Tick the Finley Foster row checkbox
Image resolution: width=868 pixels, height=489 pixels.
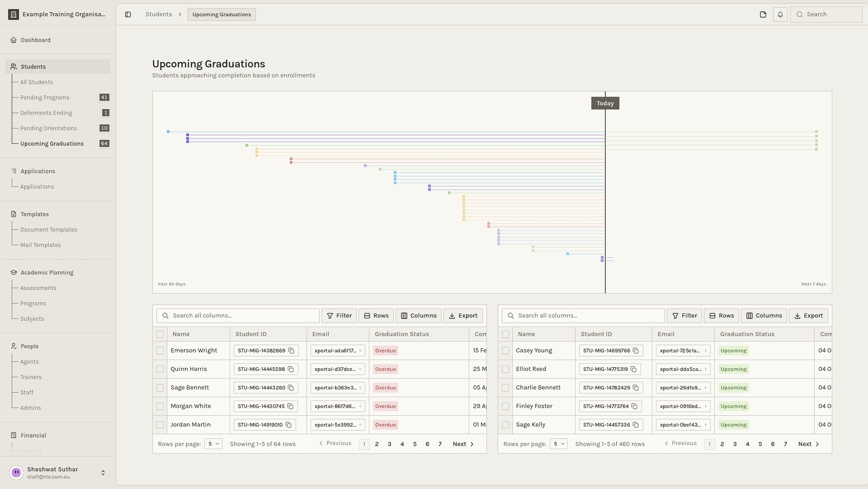point(505,406)
